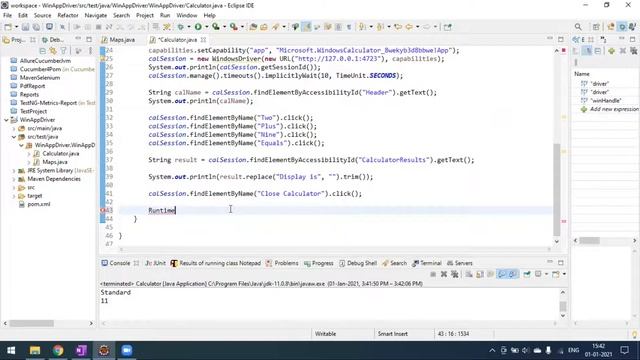The image size is (640, 360).
Task: Click the New file toolbar icon
Action: click(8, 27)
